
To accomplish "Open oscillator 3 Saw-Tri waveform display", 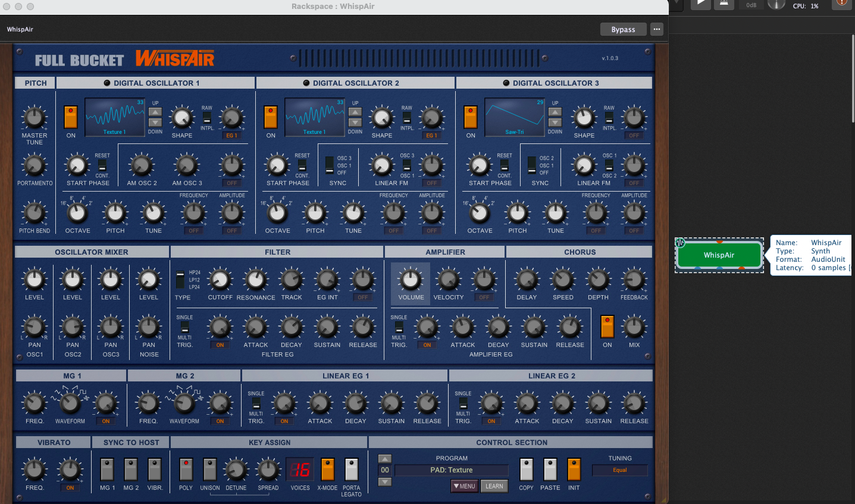I will (x=515, y=117).
